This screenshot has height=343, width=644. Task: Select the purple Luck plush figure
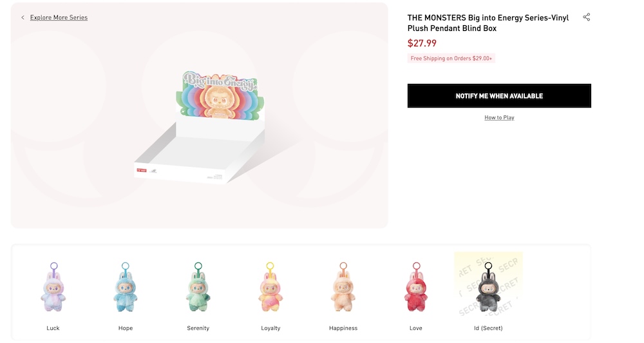[53, 287]
